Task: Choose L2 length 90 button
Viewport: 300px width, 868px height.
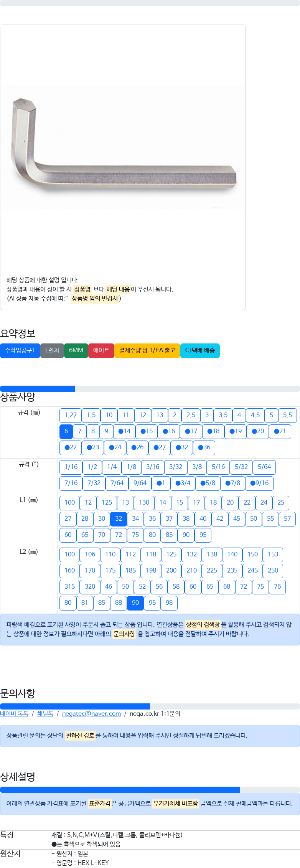Action: pyautogui.click(x=135, y=603)
